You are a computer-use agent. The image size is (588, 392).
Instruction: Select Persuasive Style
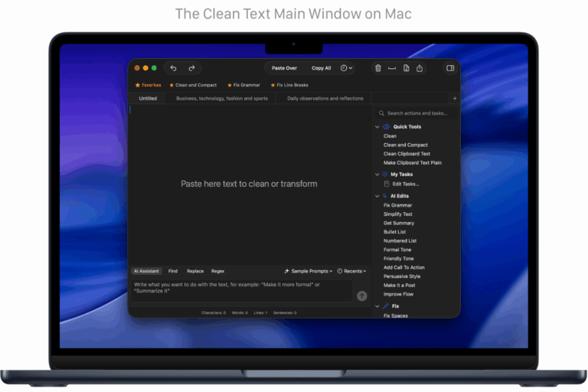click(402, 276)
